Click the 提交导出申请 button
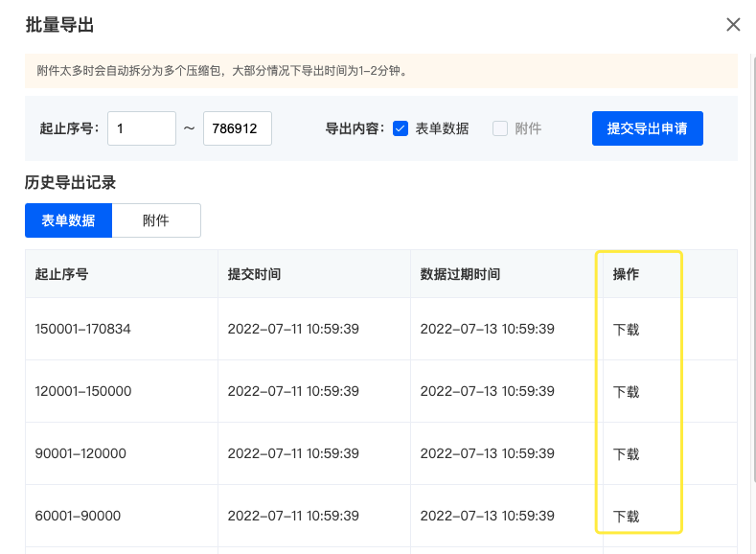Image resolution: width=756 pixels, height=554 pixels. (648, 128)
